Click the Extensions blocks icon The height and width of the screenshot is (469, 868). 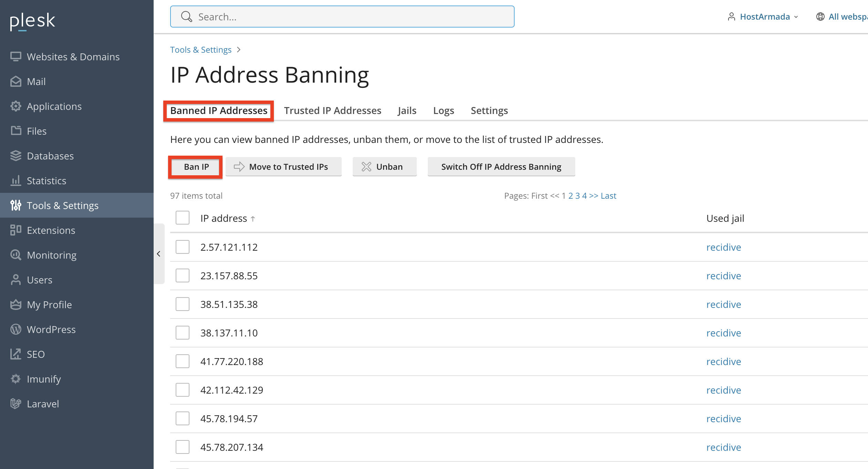pyautogui.click(x=16, y=230)
